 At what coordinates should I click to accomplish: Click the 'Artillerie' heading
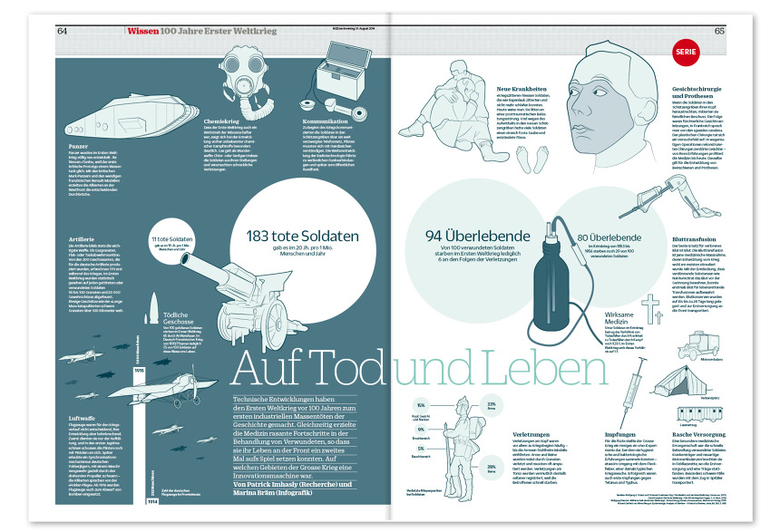(x=81, y=239)
